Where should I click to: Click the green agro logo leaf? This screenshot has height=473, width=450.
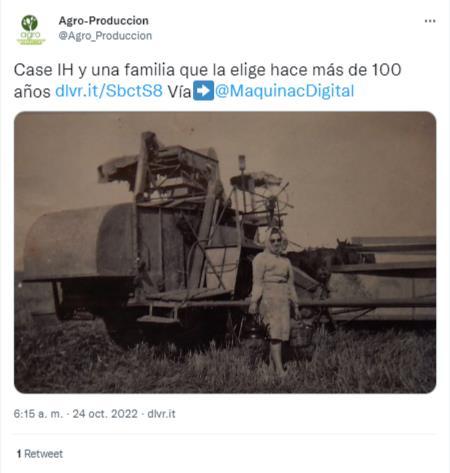(x=30, y=23)
